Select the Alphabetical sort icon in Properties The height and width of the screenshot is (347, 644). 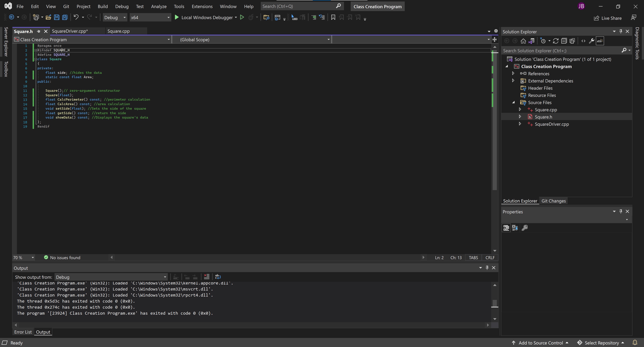[x=515, y=228]
